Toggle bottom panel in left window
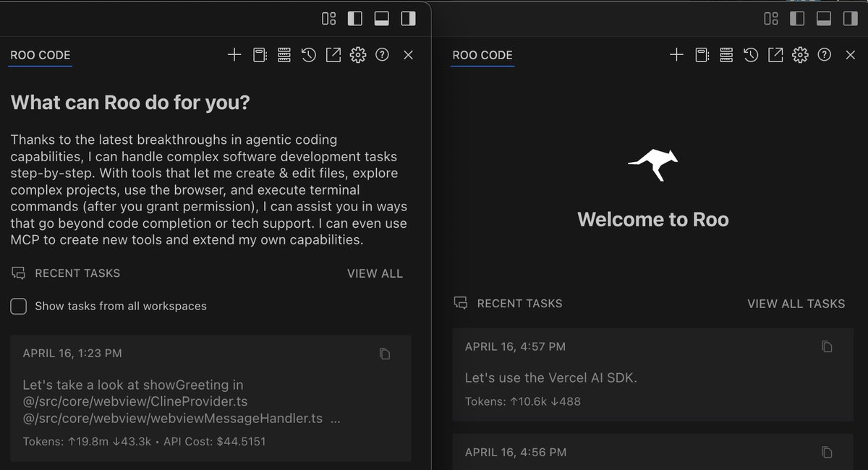This screenshot has width=868, height=470. pyautogui.click(x=382, y=19)
